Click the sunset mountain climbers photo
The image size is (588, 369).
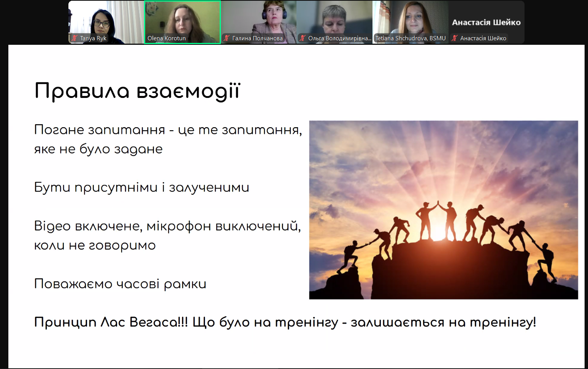pos(444,210)
